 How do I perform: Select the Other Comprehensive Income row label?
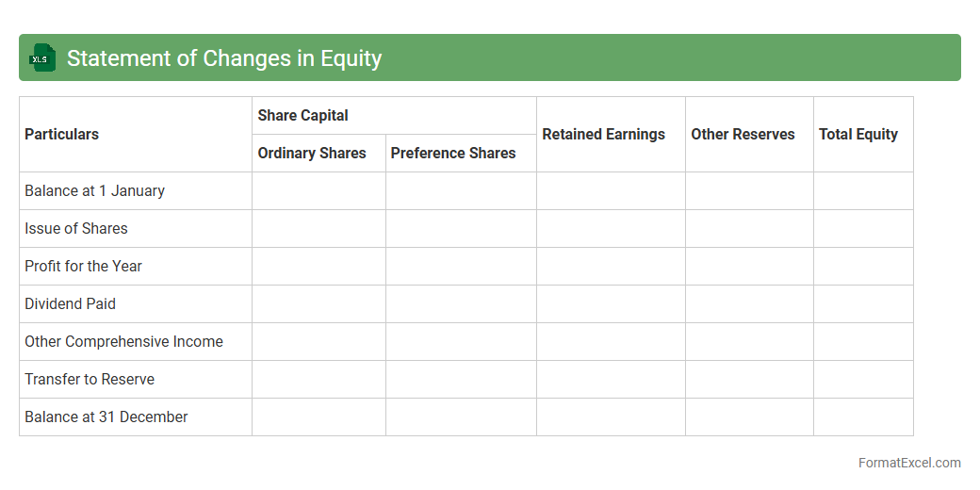pos(123,342)
